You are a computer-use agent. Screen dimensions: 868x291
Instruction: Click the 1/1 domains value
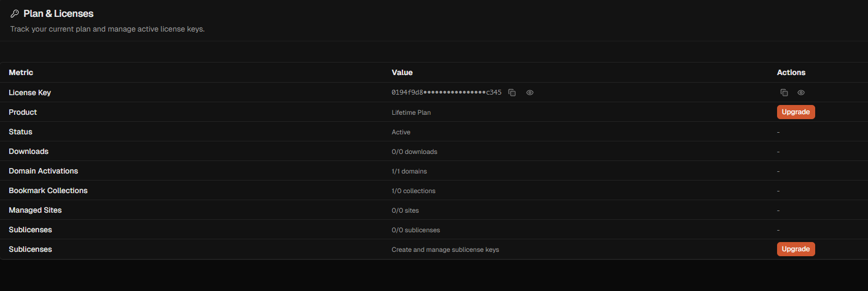click(409, 171)
